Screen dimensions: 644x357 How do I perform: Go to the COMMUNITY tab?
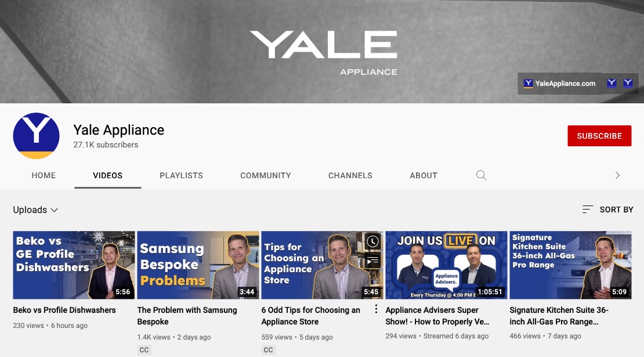click(266, 175)
